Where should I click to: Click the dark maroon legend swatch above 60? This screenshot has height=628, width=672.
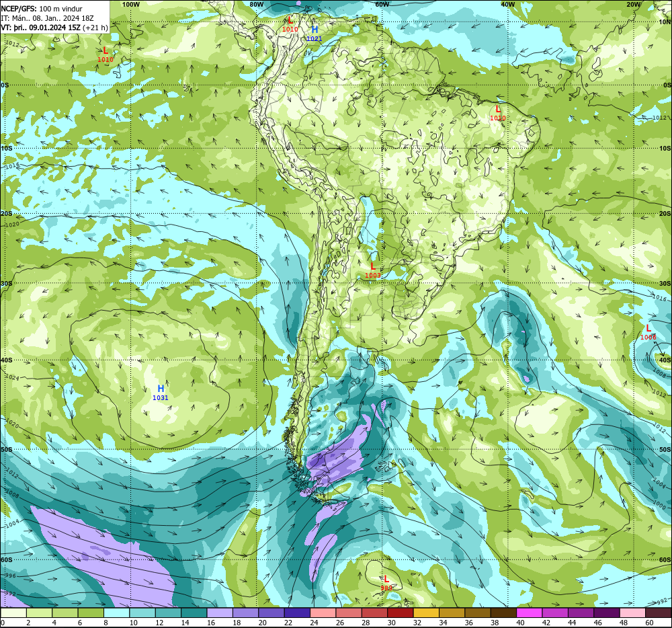point(659,613)
